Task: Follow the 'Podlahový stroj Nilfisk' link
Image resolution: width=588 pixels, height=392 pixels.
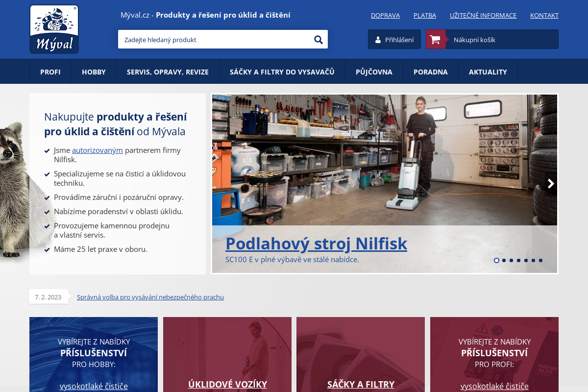Action: (x=316, y=244)
